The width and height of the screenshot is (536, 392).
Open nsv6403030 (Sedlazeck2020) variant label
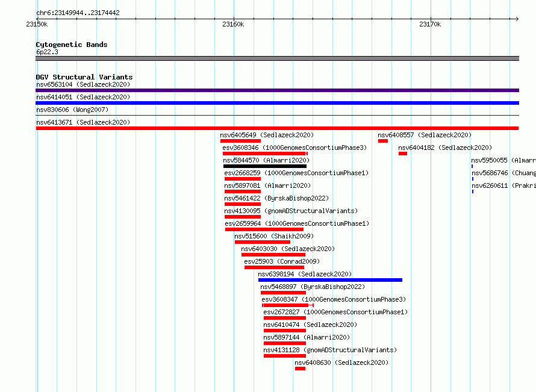(288, 249)
